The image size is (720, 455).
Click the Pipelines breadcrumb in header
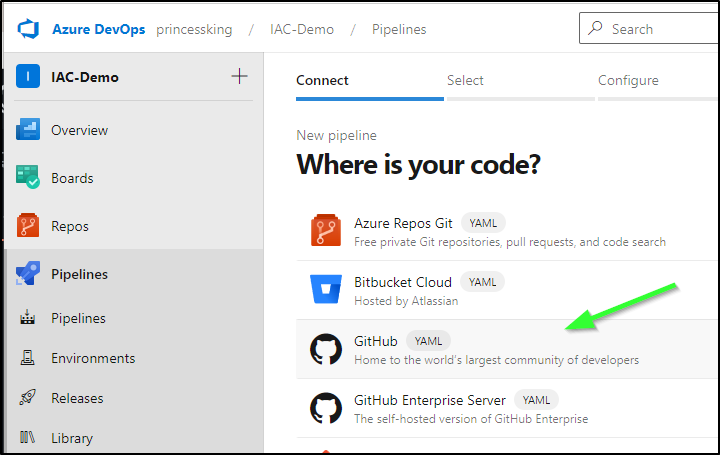pyautogui.click(x=399, y=29)
